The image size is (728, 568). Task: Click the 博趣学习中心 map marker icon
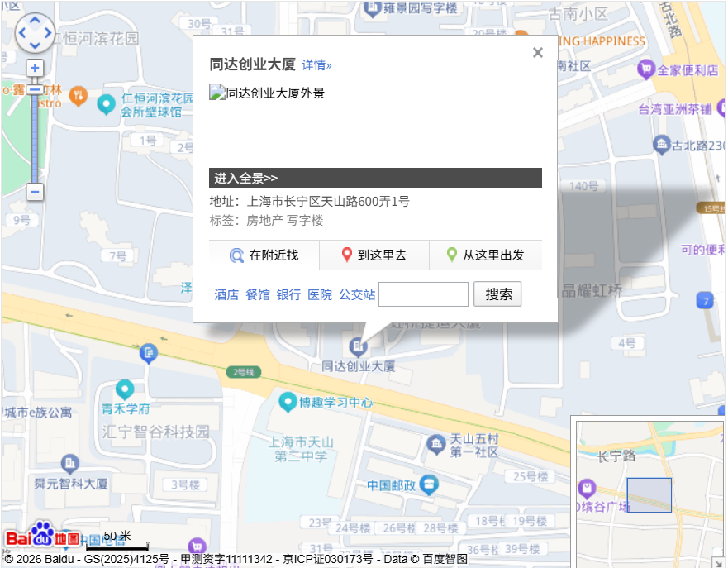point(288,403)
